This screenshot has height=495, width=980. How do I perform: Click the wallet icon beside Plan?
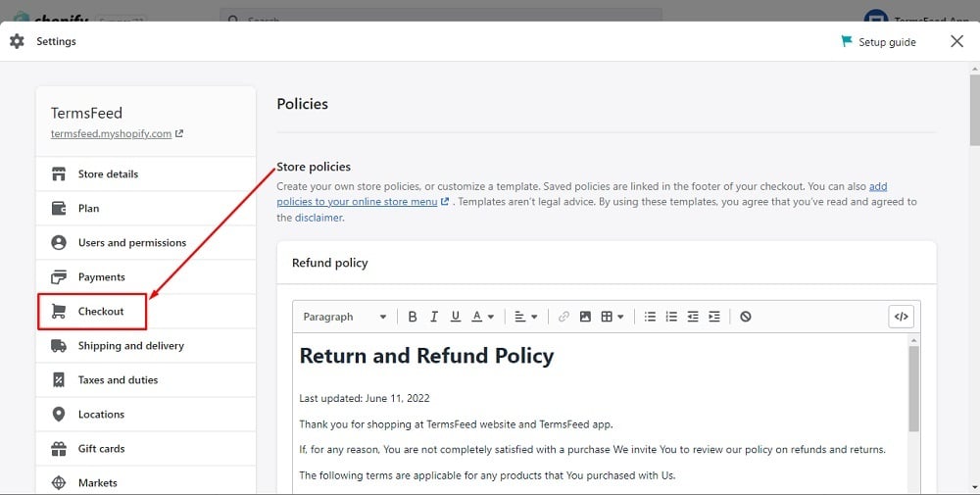tap(59, 208)
